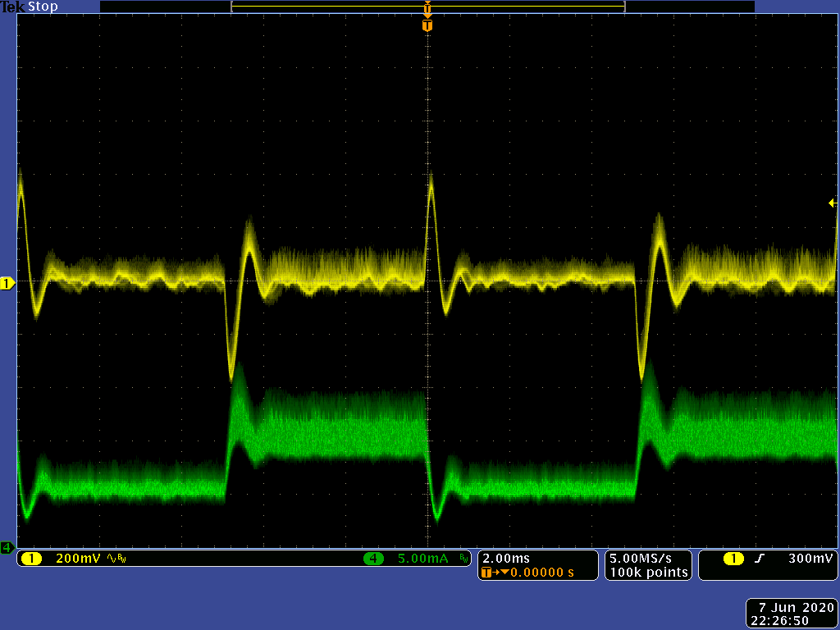
Task: Click the 7 Jun 2020 date readout
Action: (797, 608)
